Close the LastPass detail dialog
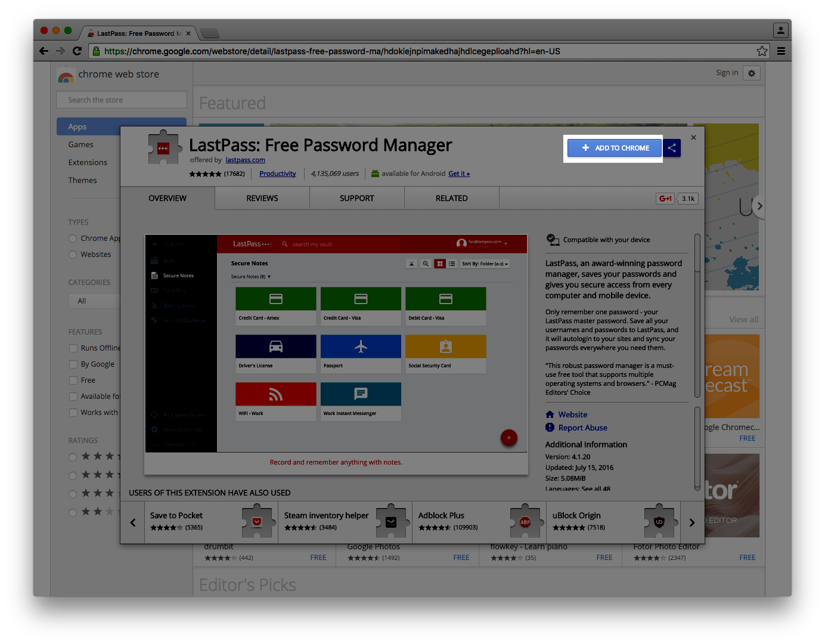825x644 pixels. click(x=693, y=138)
